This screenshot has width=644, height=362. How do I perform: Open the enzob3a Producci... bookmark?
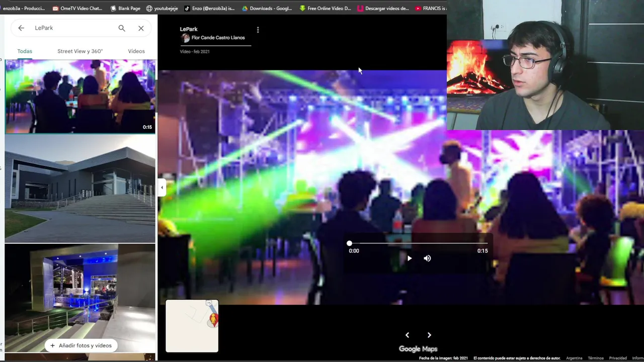pyautogui.click(x=23, y=9)
